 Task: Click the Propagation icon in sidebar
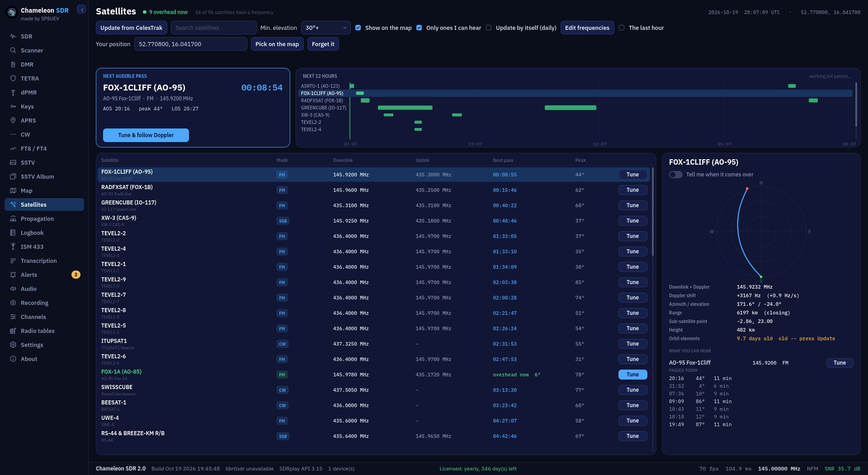click(x=13, y=218)
